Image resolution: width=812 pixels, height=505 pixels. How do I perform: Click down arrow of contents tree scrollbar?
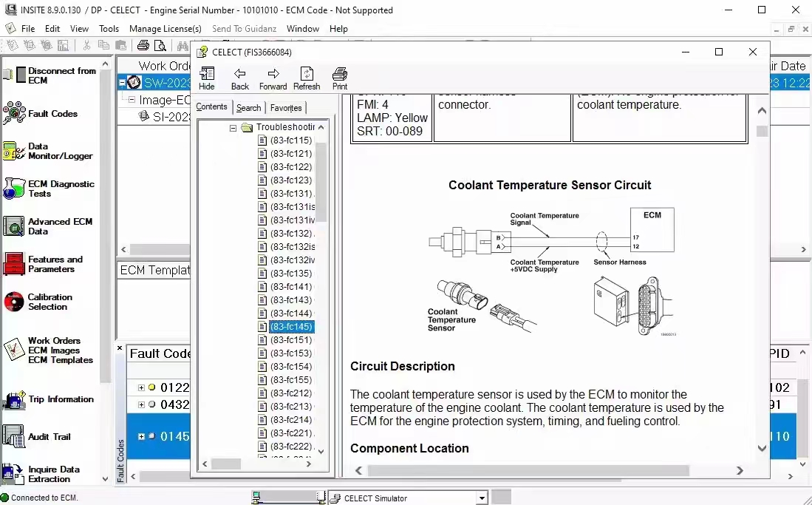(321, 452)
